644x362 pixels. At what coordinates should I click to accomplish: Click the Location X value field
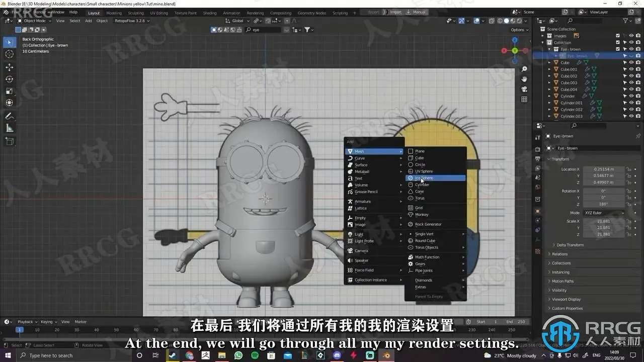pyautogui.click(x=603, y=169)
